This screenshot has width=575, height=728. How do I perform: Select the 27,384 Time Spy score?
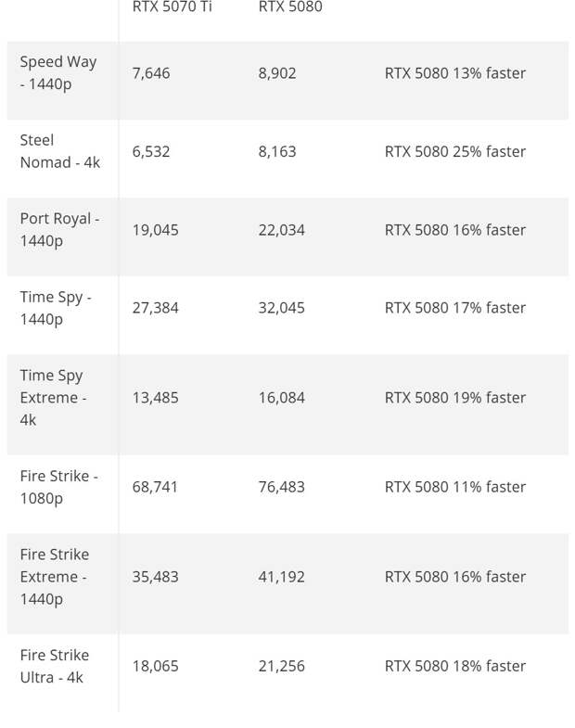point(155,308)
